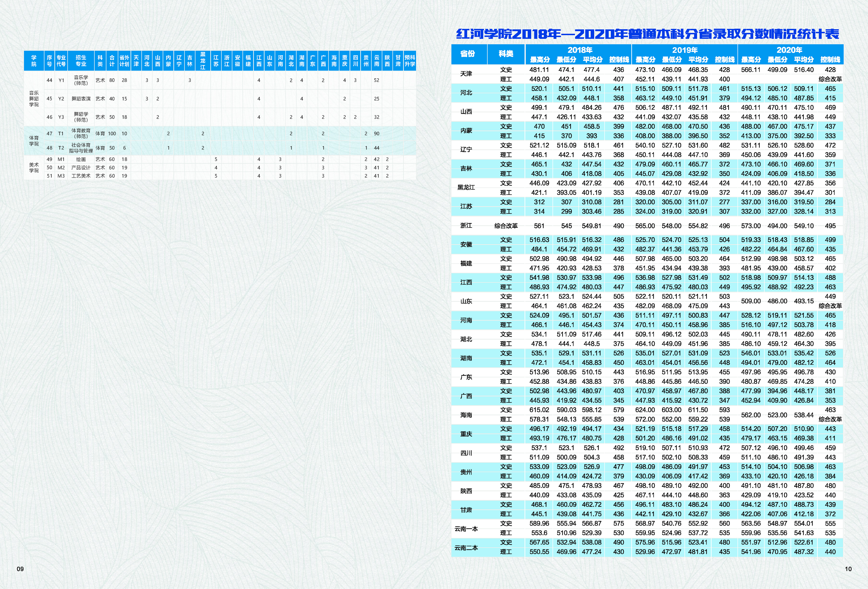Select the major 舞蹈学(师范) in plan table
This screenshot has height=589, width=868.
[81, 117]
